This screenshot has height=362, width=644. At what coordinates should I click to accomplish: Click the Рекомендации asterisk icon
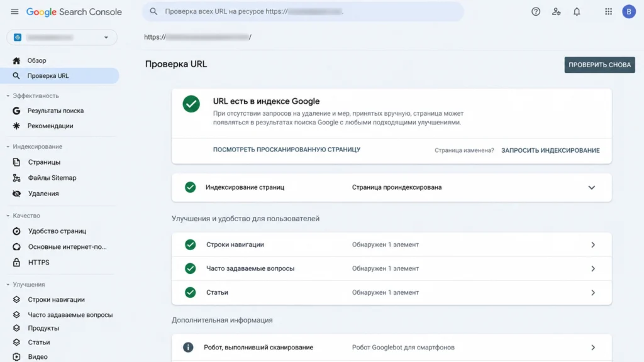(x=16, y=126)
